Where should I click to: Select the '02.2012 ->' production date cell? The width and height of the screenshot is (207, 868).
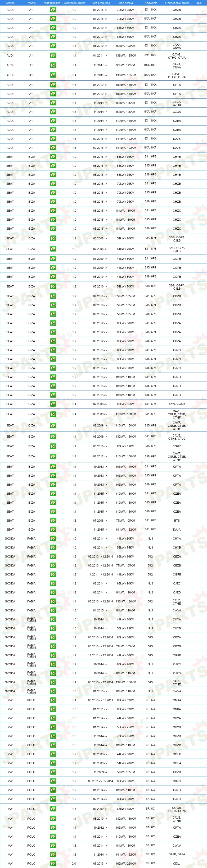100,457
